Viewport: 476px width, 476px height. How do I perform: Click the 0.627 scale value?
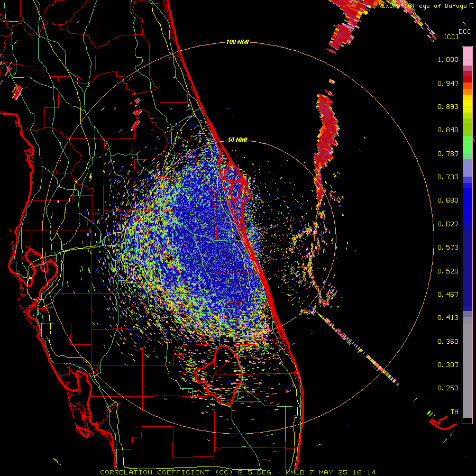click(448, 224)
